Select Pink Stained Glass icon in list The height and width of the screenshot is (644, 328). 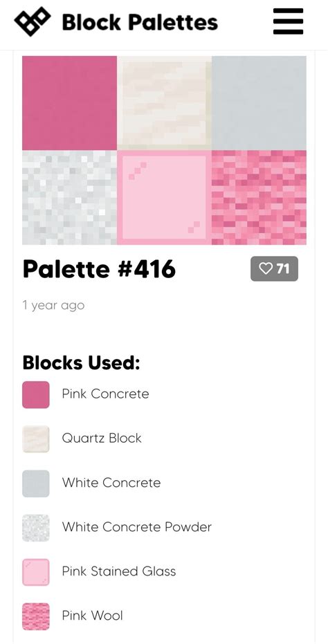(36, 572)
